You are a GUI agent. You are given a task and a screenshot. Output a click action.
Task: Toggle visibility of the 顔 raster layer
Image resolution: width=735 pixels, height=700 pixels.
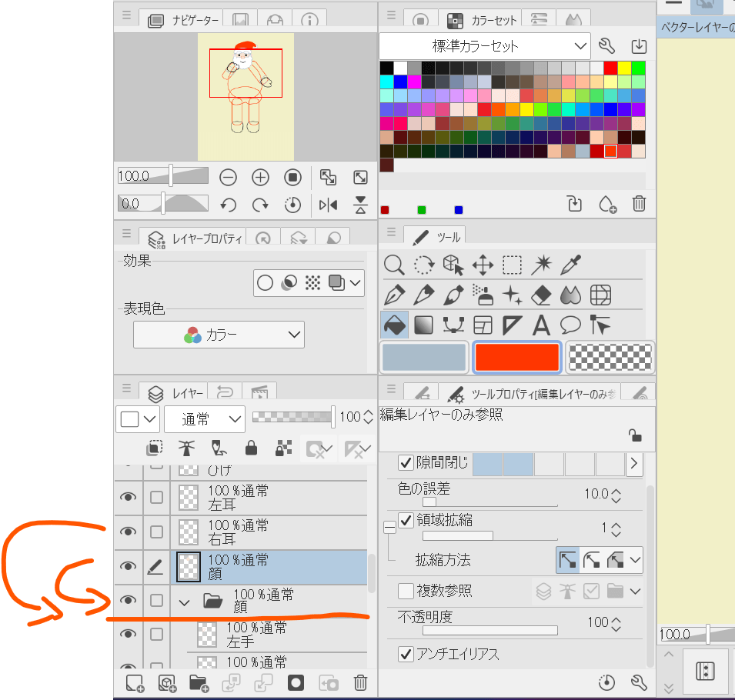[128, 566]
